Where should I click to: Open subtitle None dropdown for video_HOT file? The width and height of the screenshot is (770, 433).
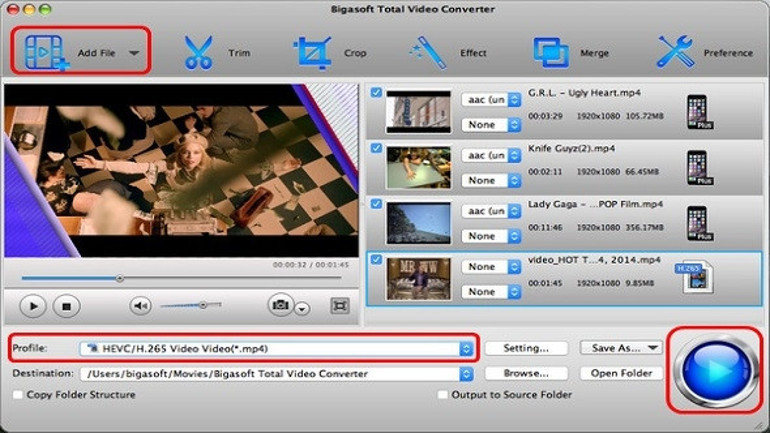tap(491, 292)
